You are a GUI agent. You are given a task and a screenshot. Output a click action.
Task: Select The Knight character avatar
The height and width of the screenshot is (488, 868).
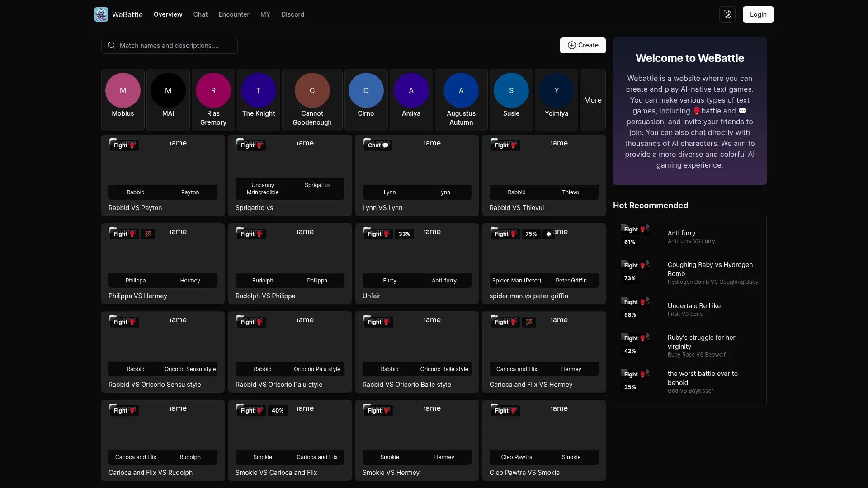pyautogui.click(x=259, y=90)
